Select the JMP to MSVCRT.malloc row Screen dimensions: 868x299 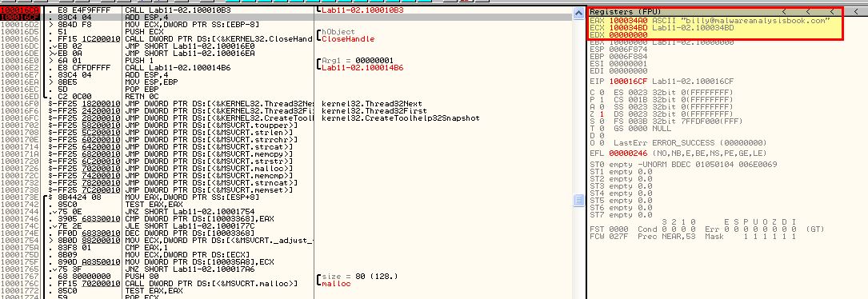click(209, 169)
